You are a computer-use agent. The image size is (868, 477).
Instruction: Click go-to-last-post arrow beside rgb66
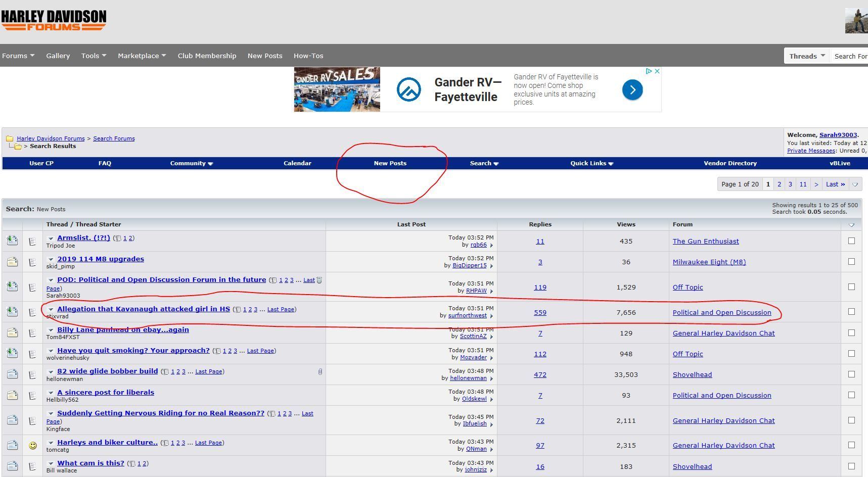pyautogui.click(x=491, y=245)
